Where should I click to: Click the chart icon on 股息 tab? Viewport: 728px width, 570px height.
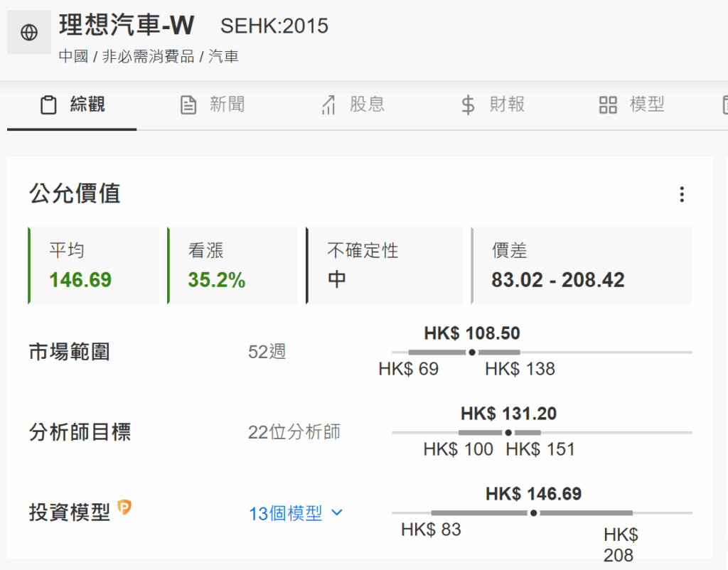pyautogui.click(x=328, y=104)
